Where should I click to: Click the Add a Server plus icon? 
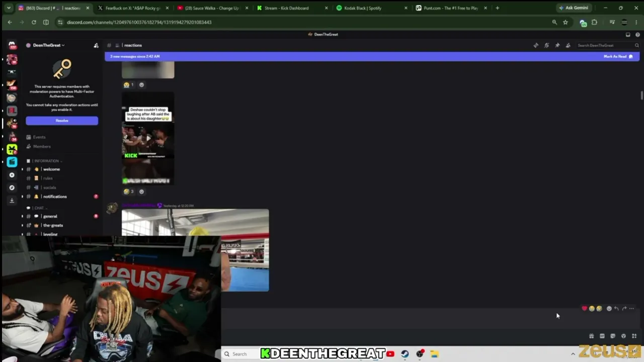(12, 175)
